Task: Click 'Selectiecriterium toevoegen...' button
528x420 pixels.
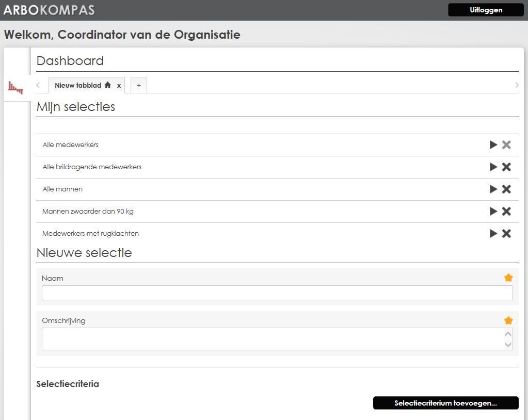Action: point(445,403)
